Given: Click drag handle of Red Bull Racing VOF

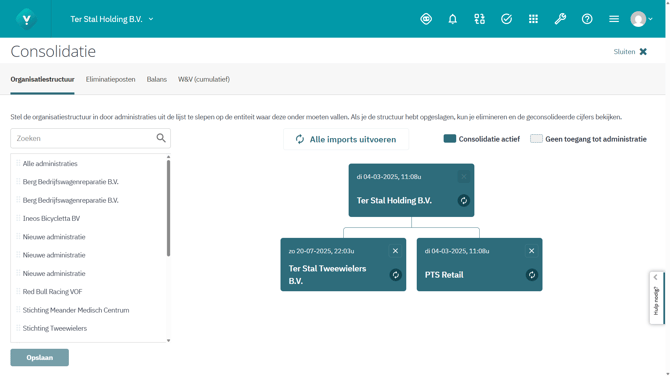Looking at the screenshot, I should pyautogui.click(x=18, y=291).
